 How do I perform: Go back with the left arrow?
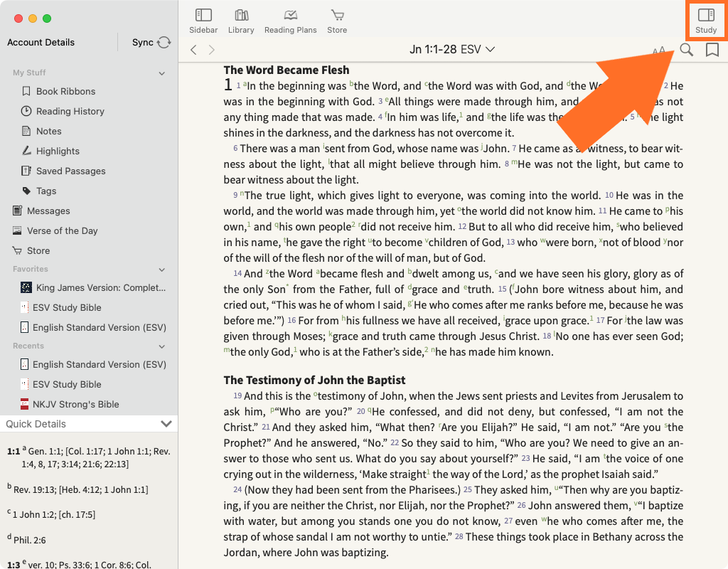(194, 50)
